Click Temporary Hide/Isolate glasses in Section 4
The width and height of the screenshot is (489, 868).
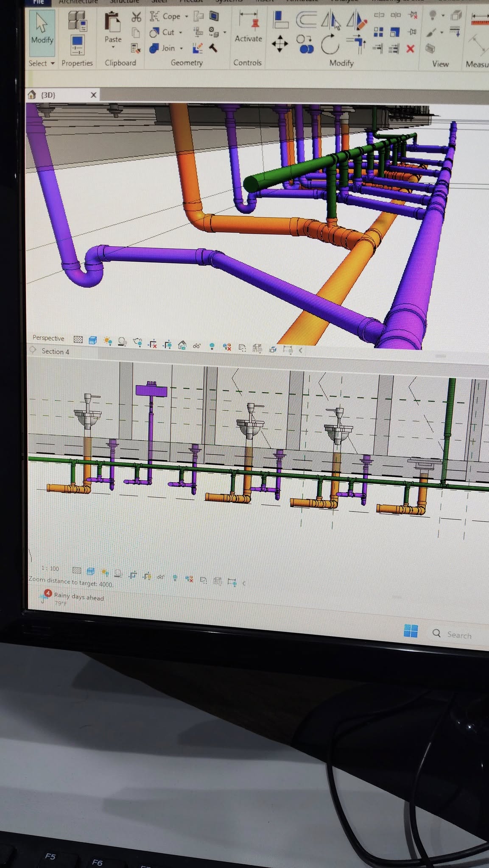(x=161, y=577)
